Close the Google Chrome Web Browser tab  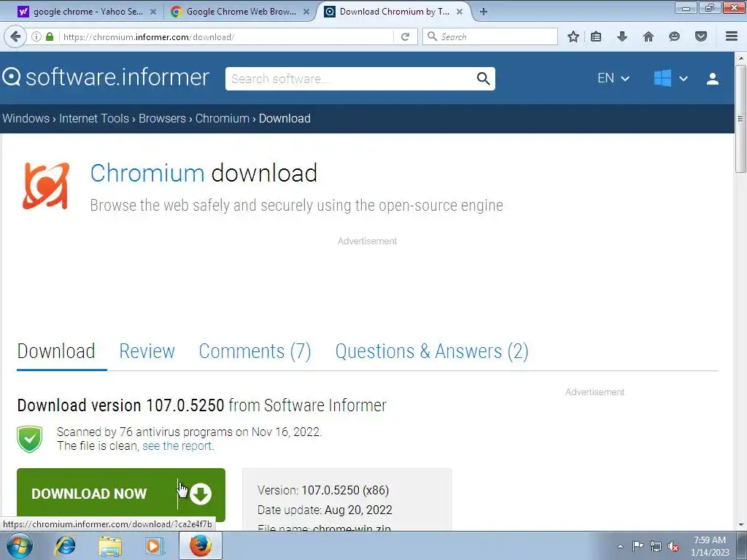click(306, 12)
